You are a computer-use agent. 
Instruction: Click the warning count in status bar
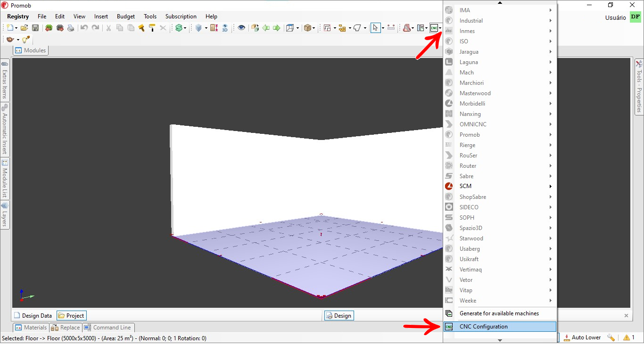[629, 337]
